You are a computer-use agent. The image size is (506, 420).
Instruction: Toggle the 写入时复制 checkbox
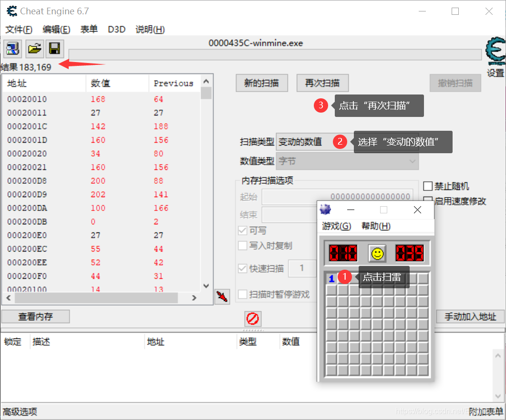(x=242, y=245)
